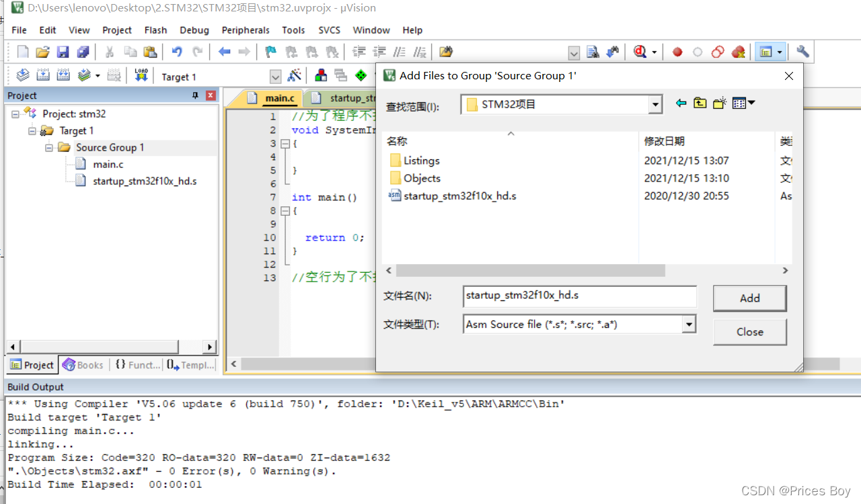
Task: Open Manage Project Items colored blocks icon
Action: (321, 75)
